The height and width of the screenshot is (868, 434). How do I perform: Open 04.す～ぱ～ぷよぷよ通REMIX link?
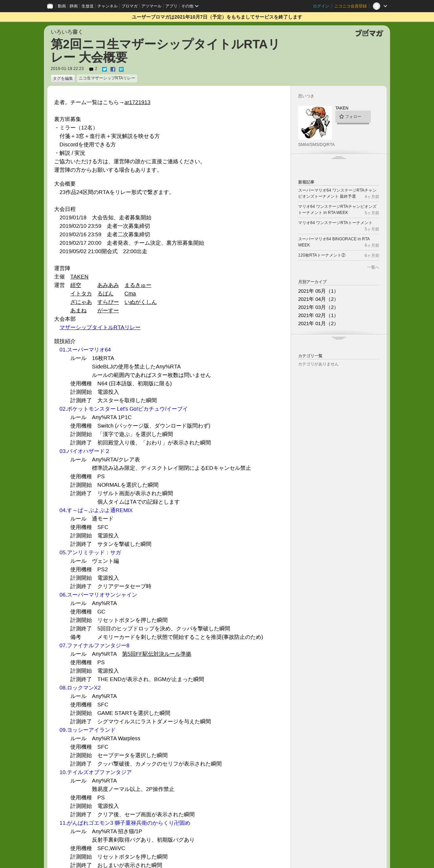point(96,510)
